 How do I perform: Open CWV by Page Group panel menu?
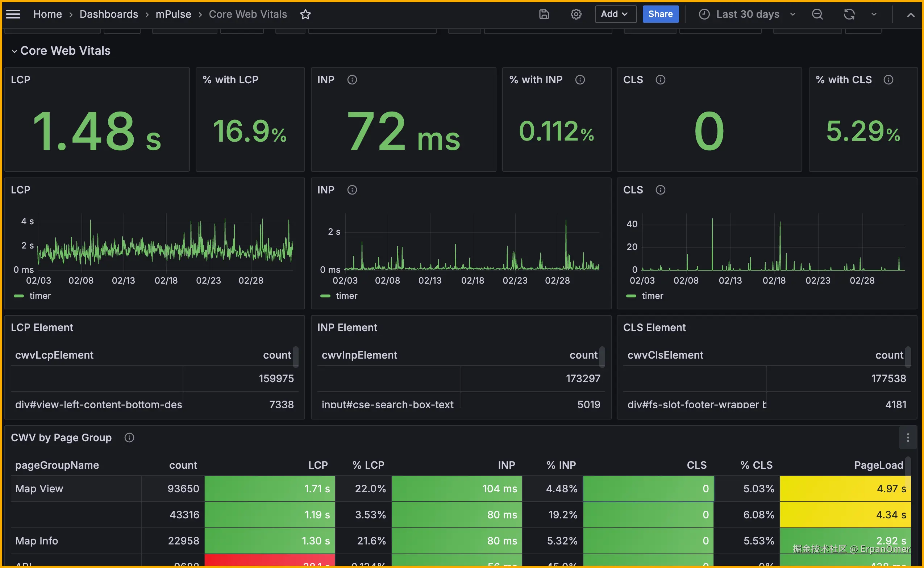(907, 438)
